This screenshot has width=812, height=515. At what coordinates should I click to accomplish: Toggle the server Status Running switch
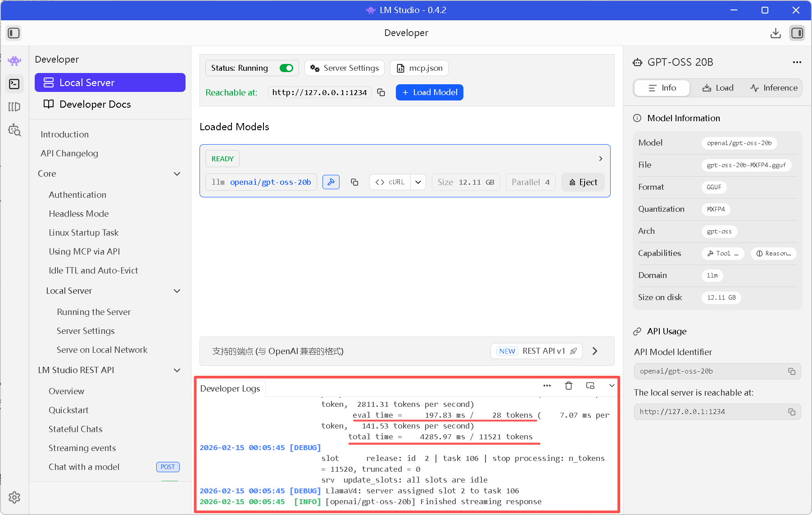click(x=286, y=68)
